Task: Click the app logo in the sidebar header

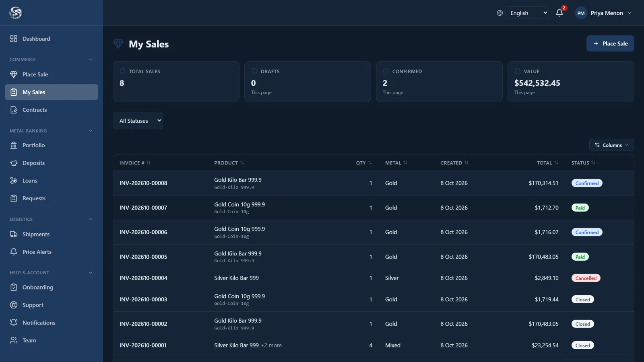Action: coord(16,13)
